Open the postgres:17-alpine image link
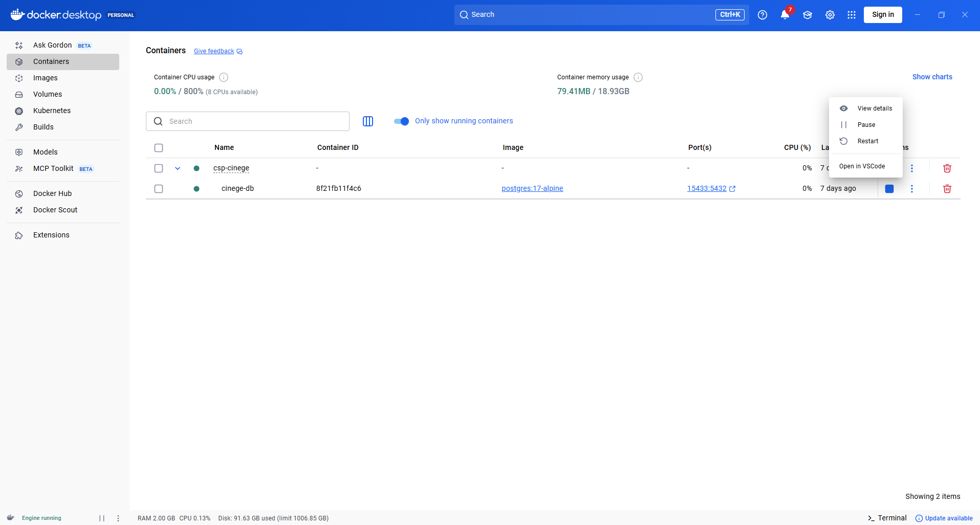The image size is (980, 525). [x=532, y=188]
